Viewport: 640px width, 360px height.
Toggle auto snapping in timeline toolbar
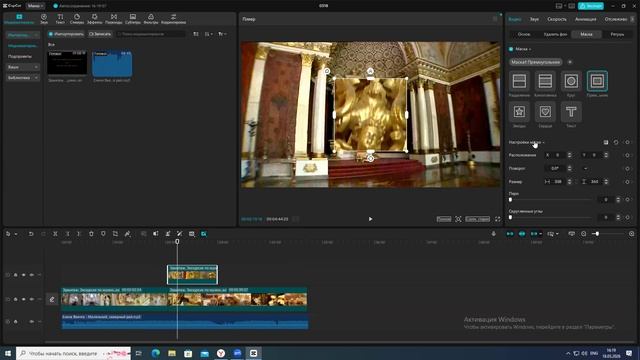point(522,234)
